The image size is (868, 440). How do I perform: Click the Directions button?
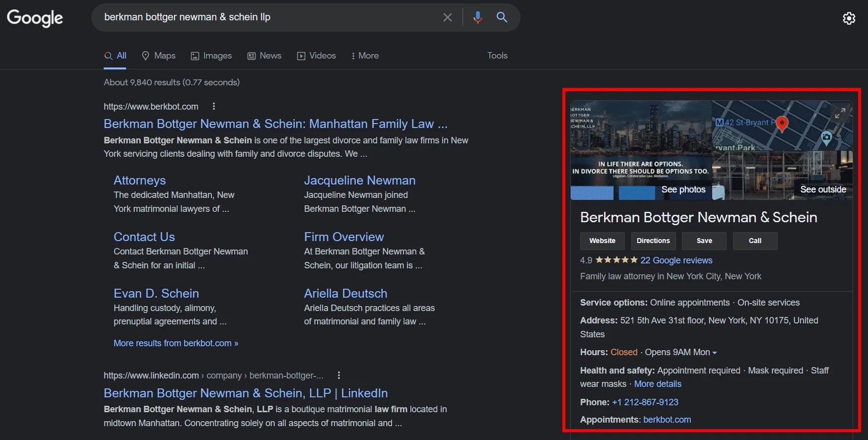point(653,241)
